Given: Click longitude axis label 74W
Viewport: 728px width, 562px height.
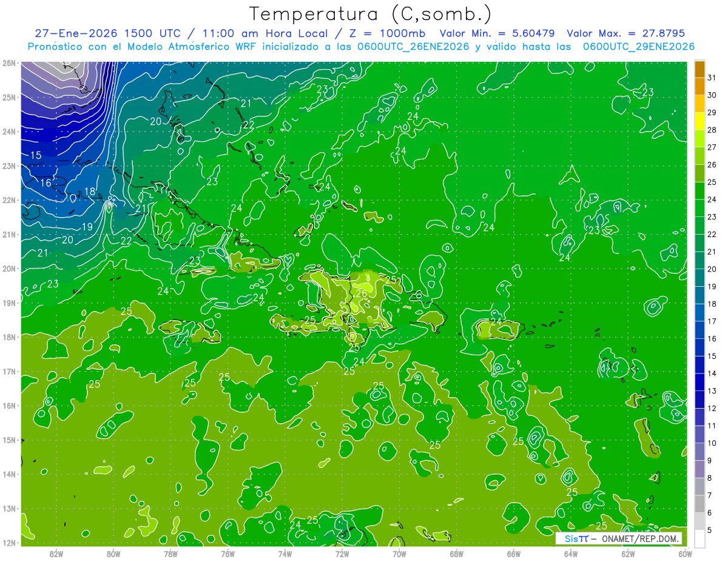Looking at the screenshot, I should tap(285, 553).
